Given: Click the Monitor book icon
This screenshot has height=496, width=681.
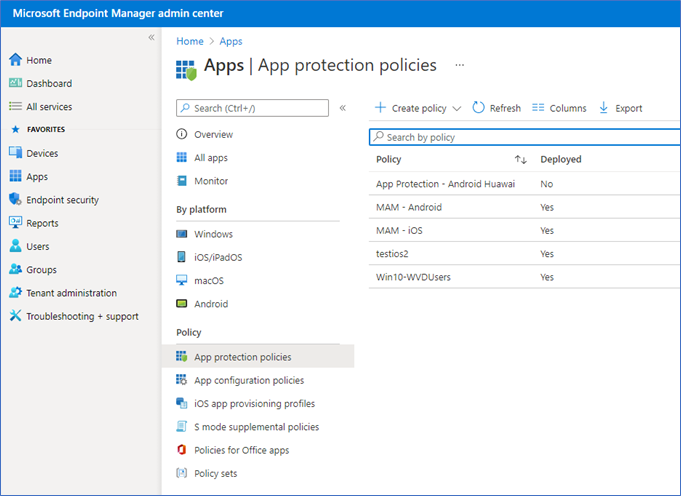Looking at the screenshot, I should tap(182, 181).
